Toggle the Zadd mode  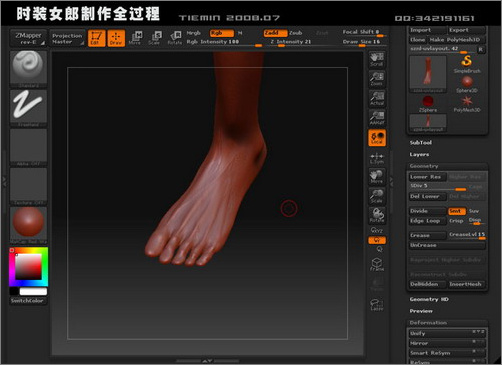point(275,33)
